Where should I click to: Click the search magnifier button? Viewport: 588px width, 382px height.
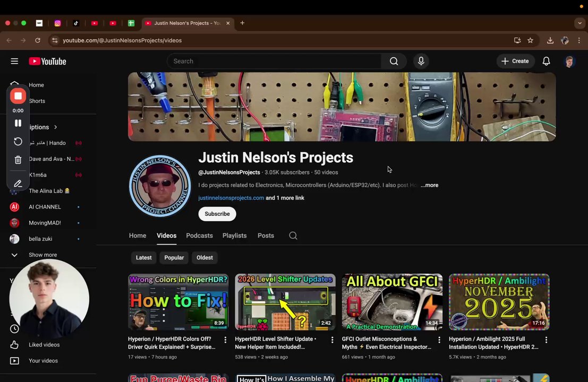(x=394, y=61)
